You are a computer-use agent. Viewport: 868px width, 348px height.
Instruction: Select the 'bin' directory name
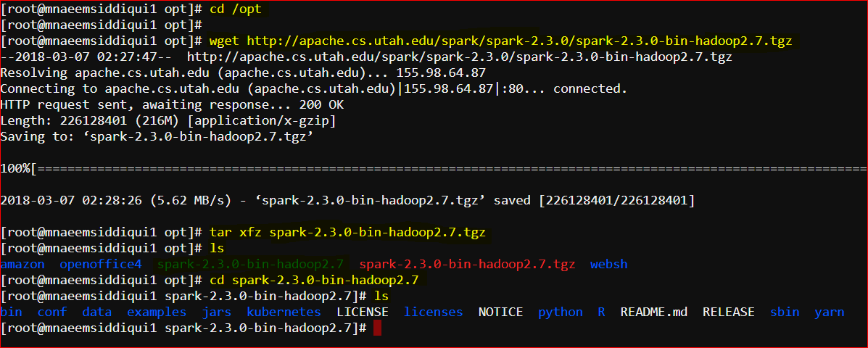11,312
